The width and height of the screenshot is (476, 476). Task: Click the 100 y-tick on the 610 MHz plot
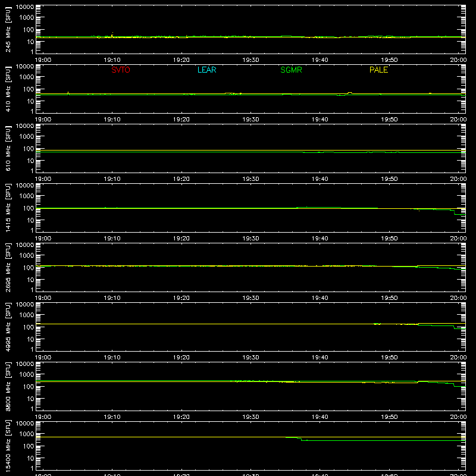click(29, 149)
